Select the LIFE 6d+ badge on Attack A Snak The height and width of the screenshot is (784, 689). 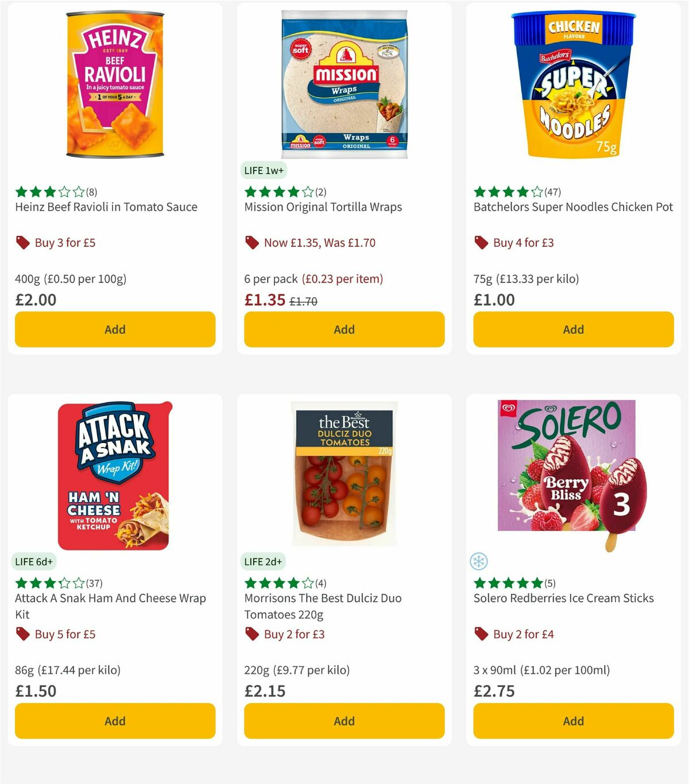33,562
